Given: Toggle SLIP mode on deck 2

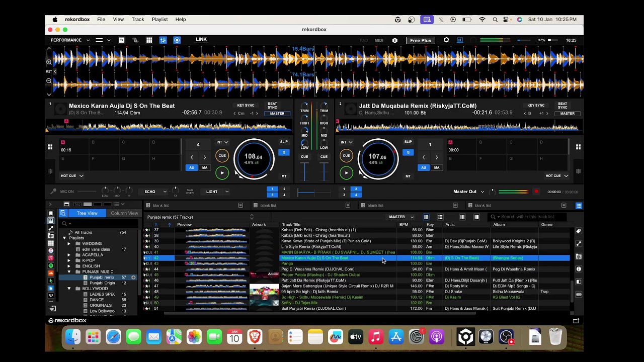Looking at the screenshot, I should click(x=408, y=142).
